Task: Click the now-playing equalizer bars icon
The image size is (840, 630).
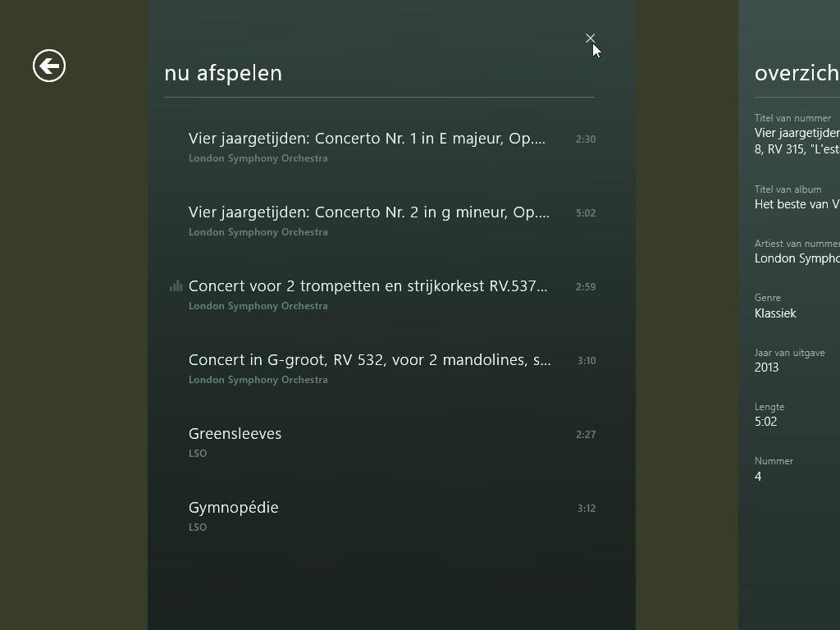Action: [176, 286]
